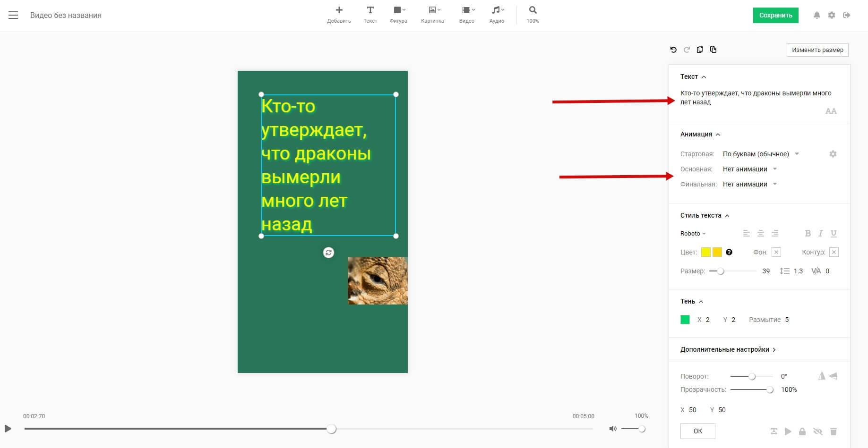The width and height of the screenshot is (868, 448).
Task: Click the copy element icon
Action: [x=700, y=50]
